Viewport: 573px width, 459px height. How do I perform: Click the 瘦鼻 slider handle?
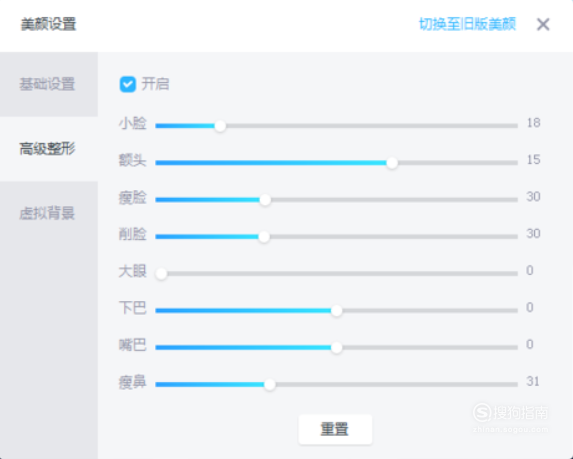pos(270,384)
